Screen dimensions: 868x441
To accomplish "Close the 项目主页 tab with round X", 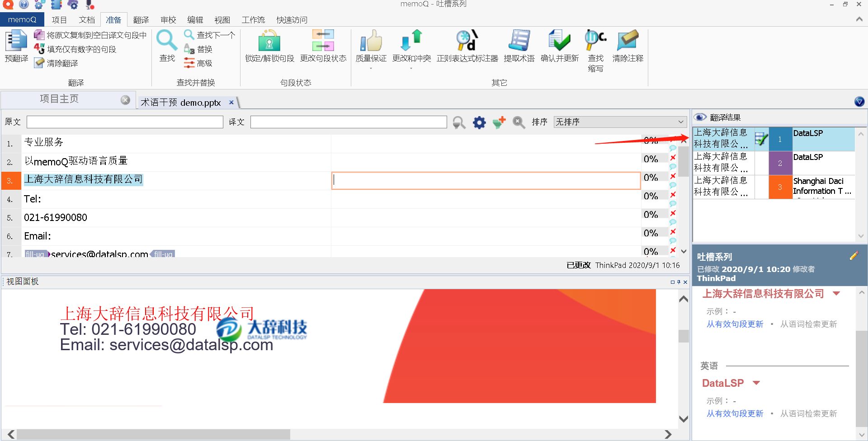I will (x=125, y=100).
